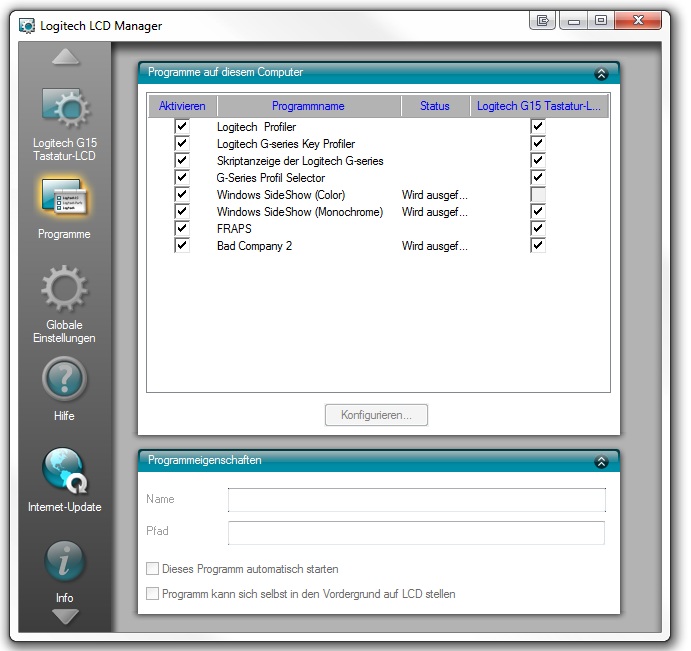Collapse the Programme auf diesem Computer panel
Image resolution: width=691 pixels, height=651 pixels.
(x=600, y=73)
